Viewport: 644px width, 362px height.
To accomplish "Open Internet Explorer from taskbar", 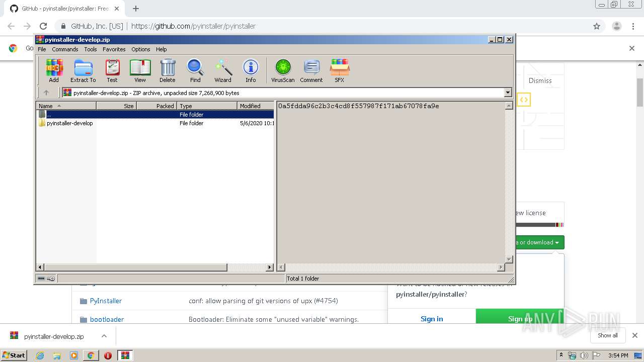I will coord(40,355).
